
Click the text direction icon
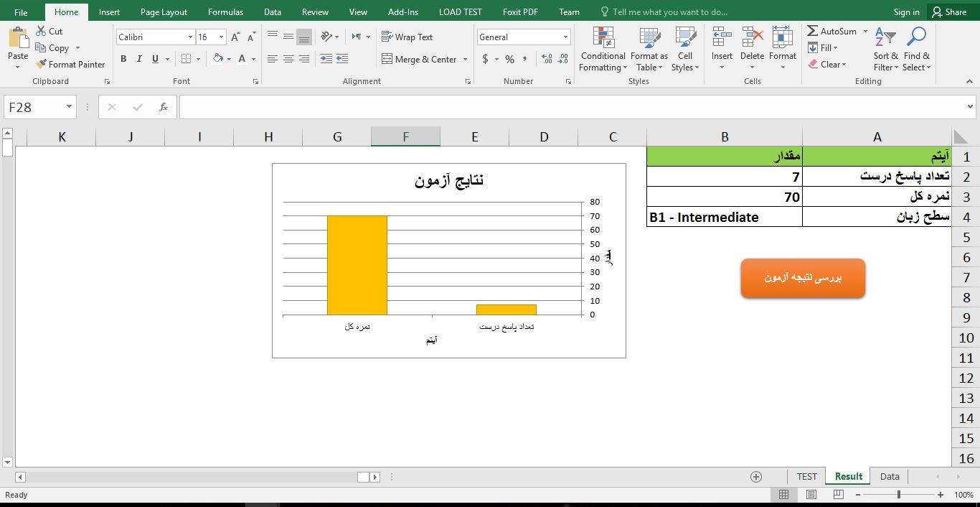(357, 37)
